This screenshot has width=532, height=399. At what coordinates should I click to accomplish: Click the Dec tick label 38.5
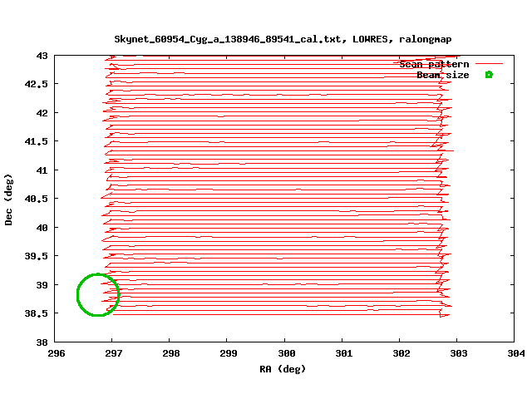(37, 313)
